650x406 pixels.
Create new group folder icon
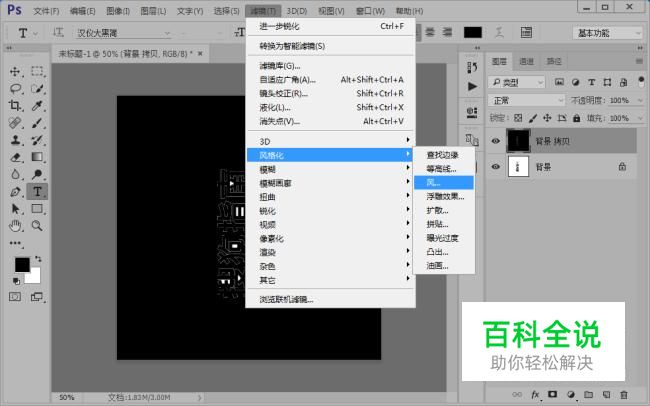click(x=588, y=394)
